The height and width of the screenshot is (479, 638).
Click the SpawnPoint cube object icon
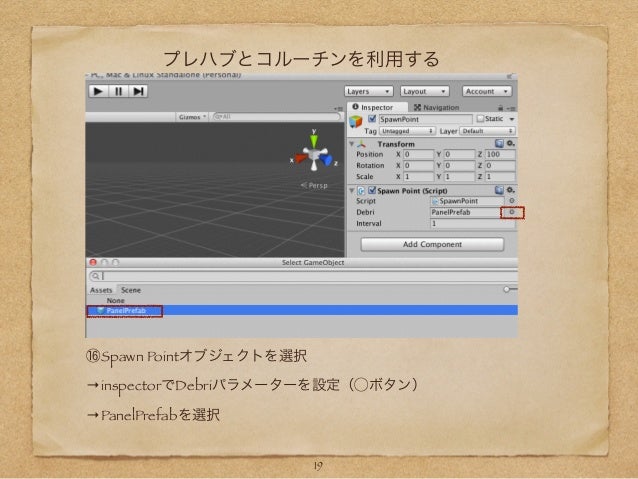(x=356, y=121)
